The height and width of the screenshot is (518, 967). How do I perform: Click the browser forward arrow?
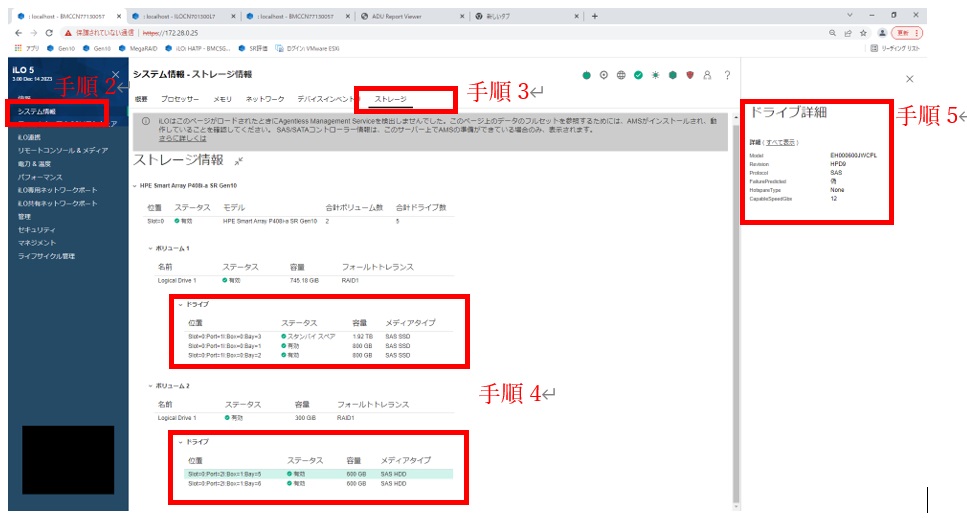(x=34, y=33)
